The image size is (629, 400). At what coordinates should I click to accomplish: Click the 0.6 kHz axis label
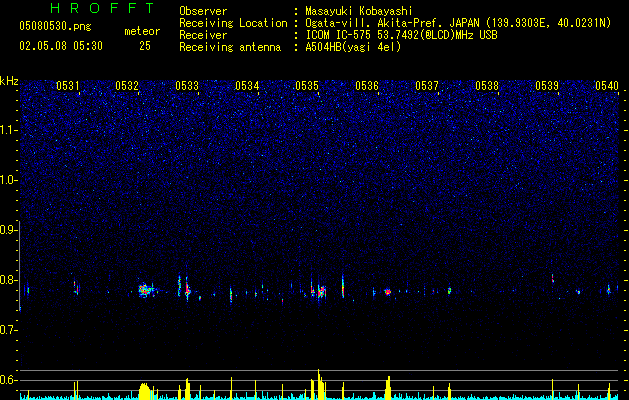(8, 380)
